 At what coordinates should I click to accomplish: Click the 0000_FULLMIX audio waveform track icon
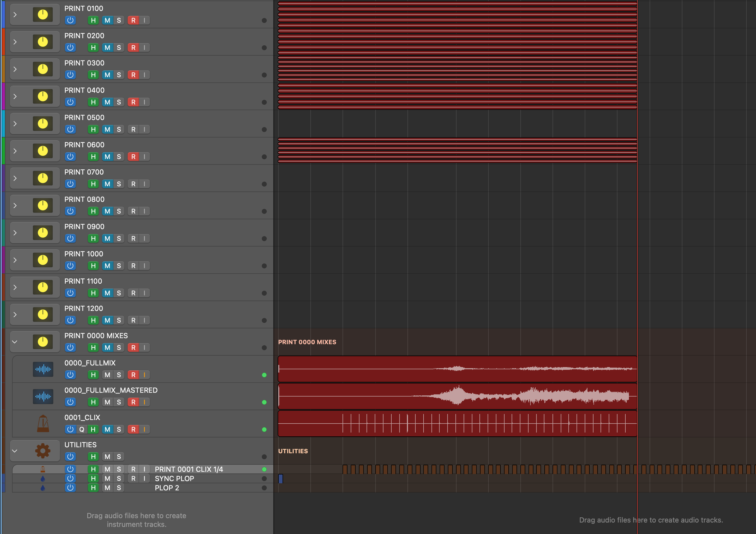tap(43, 369)
